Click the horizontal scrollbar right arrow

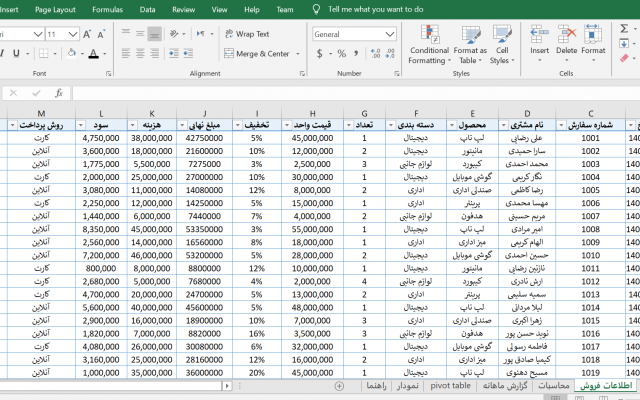pos(227,386)
